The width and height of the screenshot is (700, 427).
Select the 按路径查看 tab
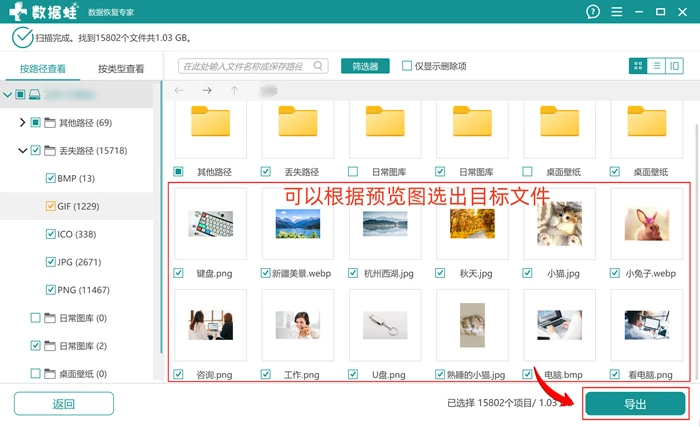[x=43, y=69]
